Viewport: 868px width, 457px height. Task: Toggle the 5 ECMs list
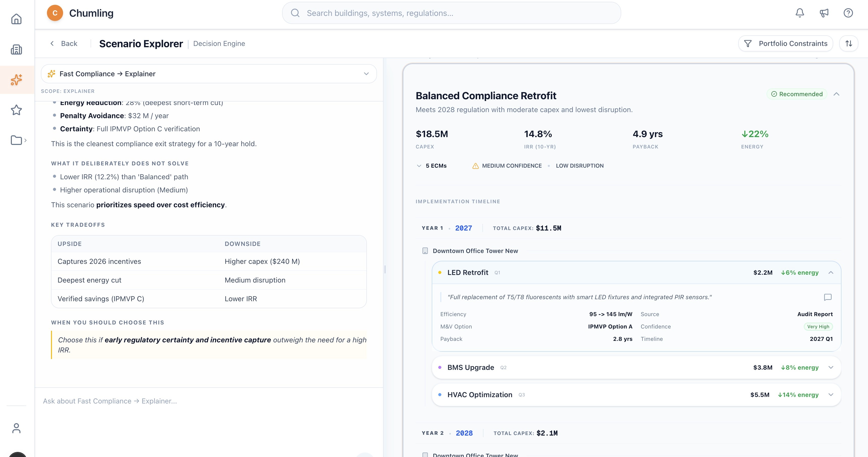(x=432, y=166)
